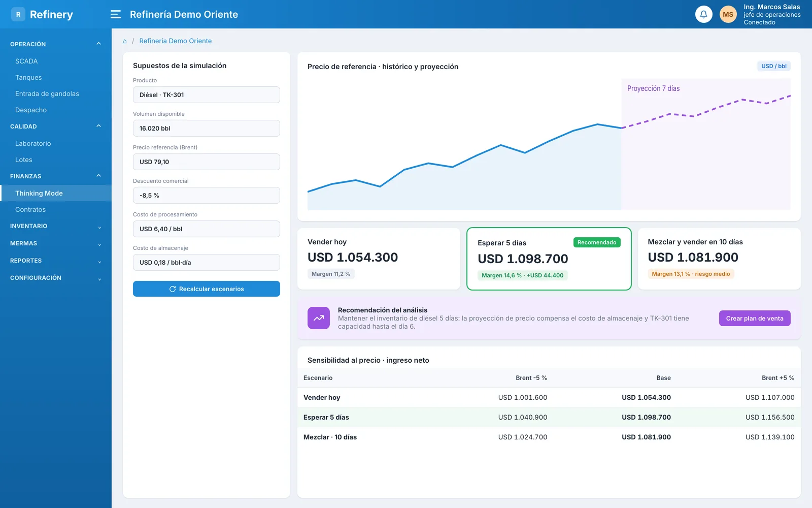Screen dimensions: 812x508
Task: Click Crear plan de venta button
Action: [x=755, y=319]
